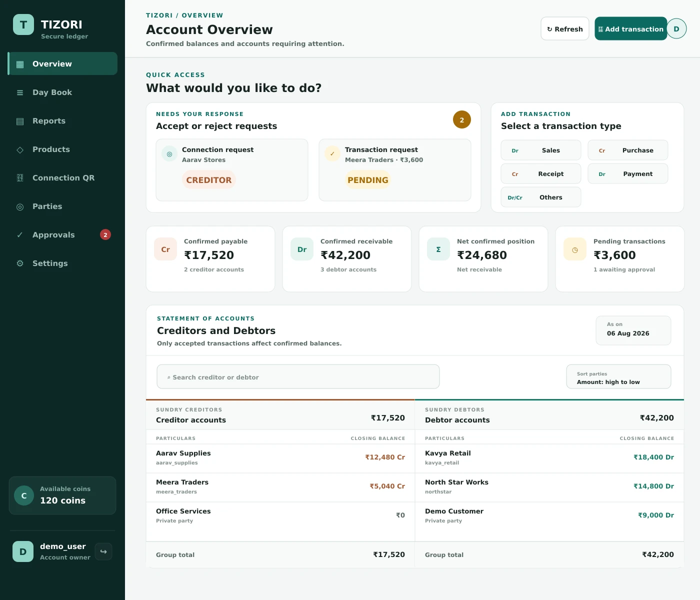
Task: Click the PENDING status tag
Action: point(368,180)
